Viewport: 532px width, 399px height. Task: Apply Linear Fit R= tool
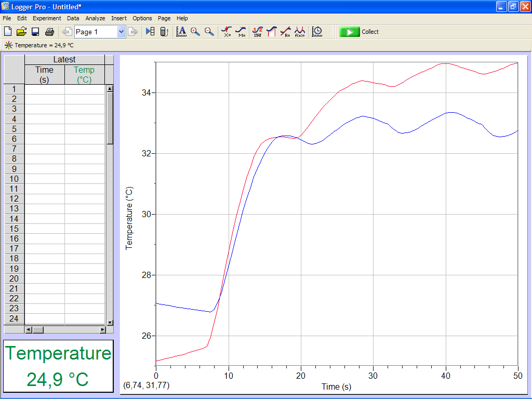point(286,32)
